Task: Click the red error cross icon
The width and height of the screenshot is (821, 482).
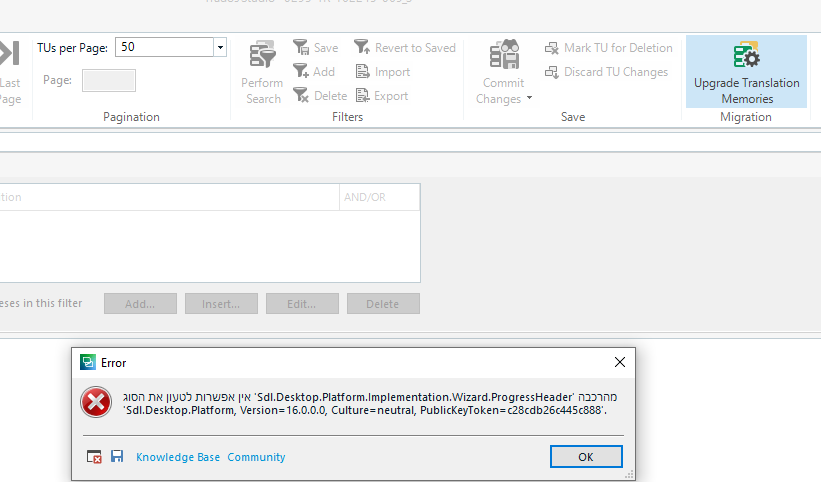Action: click(x=96, y=402)
